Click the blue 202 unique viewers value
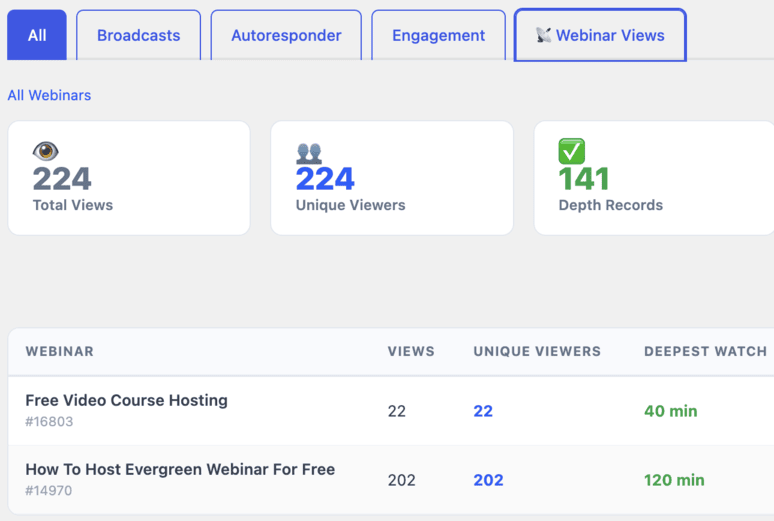774x521 pixels. click(488, 480)
